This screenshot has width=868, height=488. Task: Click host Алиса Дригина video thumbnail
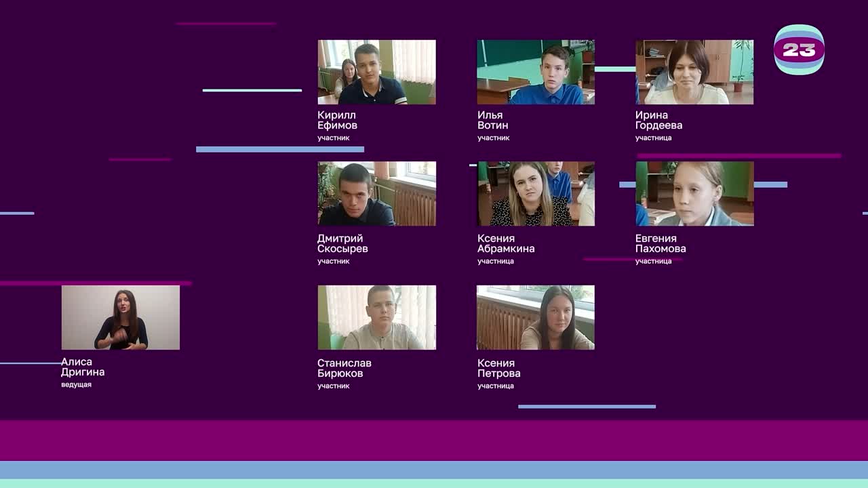(121, 317)
